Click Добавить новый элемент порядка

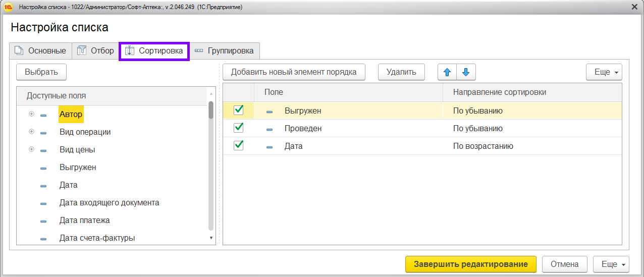[294, 72]
